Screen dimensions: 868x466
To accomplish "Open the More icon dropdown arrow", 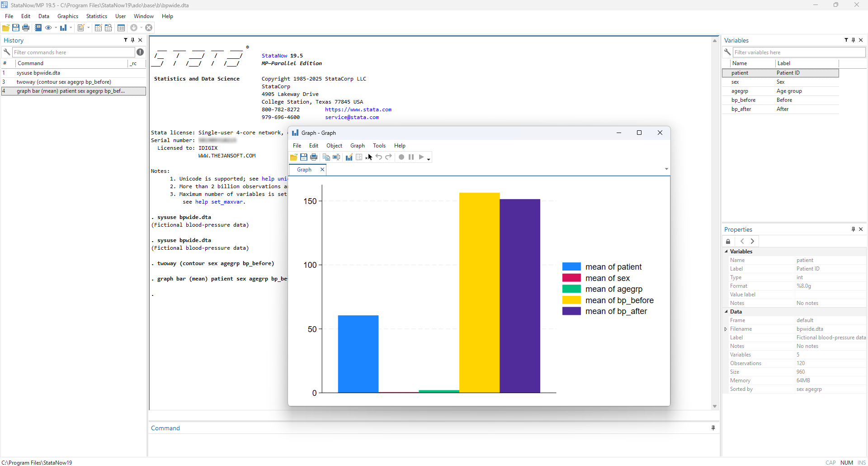I will tap(142, 28).
